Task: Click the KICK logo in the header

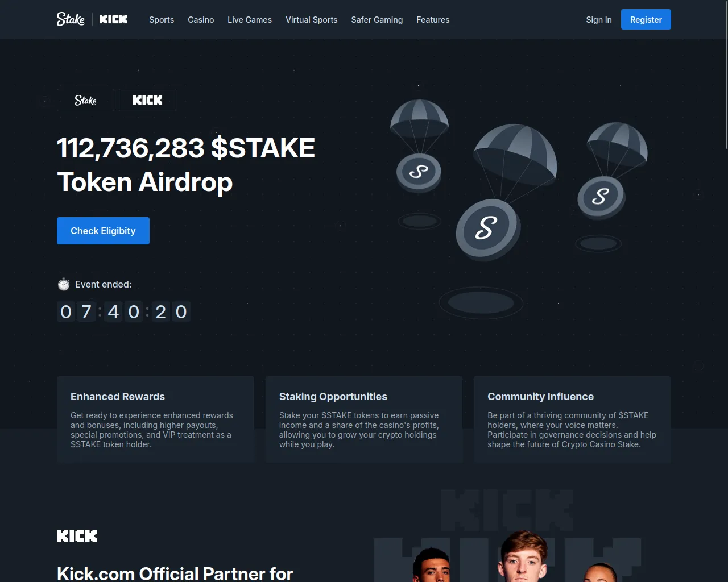Action: click(x=113, y=19)
